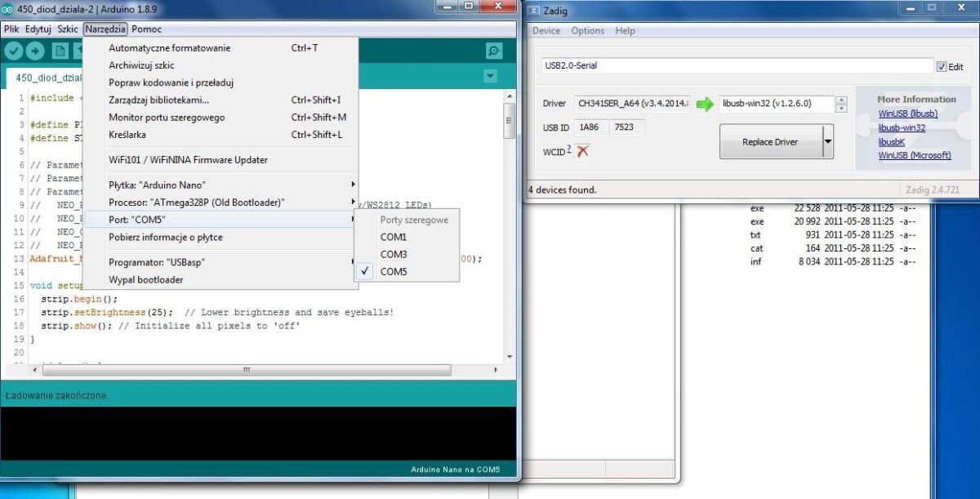Open the Zadig Options menu
The height and width of the screenshot is (499, 980).
pyautogui.click(x=588, y=31)
